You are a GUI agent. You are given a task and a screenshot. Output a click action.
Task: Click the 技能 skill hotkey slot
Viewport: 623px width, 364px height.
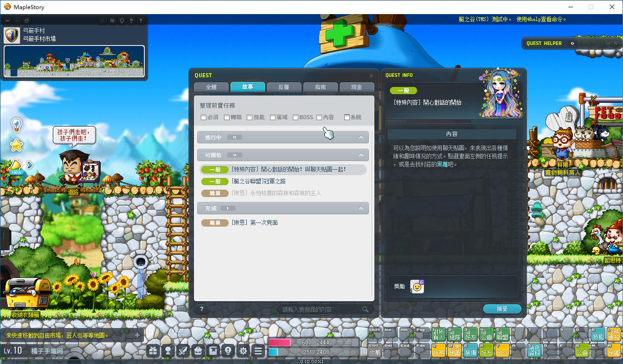click(598, 334)
